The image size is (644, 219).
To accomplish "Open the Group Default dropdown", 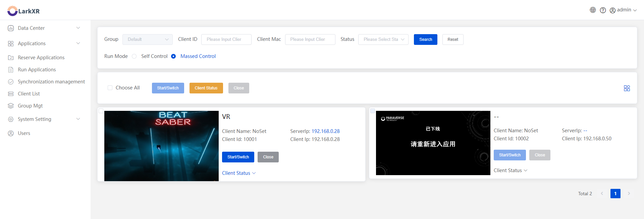I will coord(148,40).
